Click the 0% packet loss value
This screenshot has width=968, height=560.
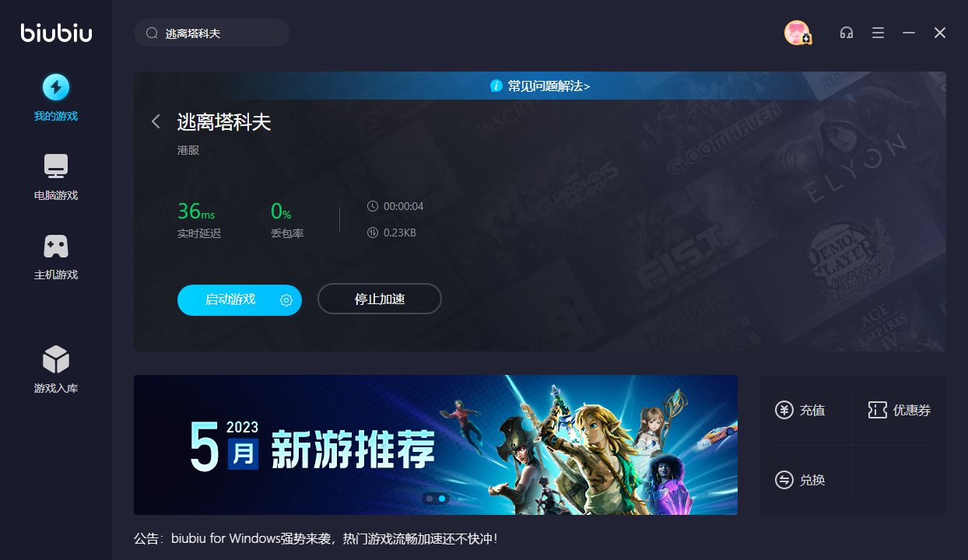281,212
